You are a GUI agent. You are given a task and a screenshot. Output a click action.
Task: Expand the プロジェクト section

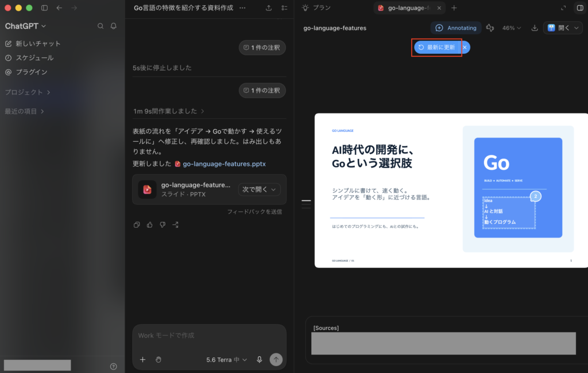click(28, 92)
